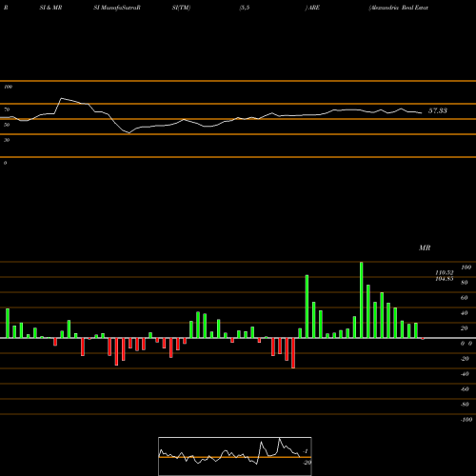This screenshot has height=476, width=476.
Task: Click the 'SI MunafaSutraR' header text
Action: coord(117,8)
